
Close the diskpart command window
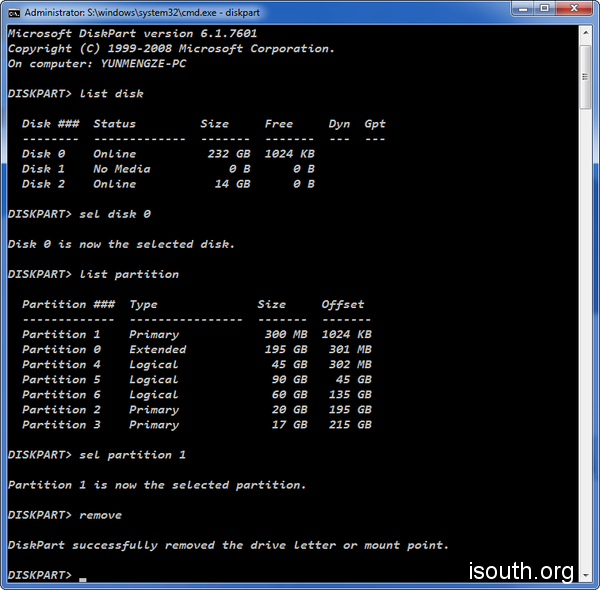574,9
